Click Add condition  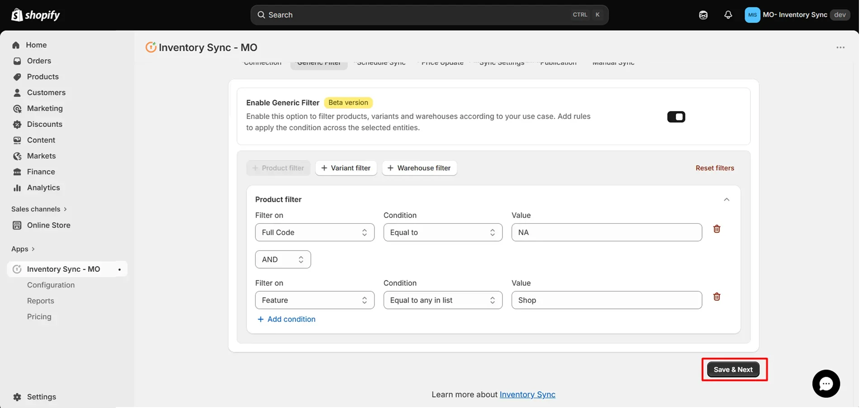tap(286, 319)
